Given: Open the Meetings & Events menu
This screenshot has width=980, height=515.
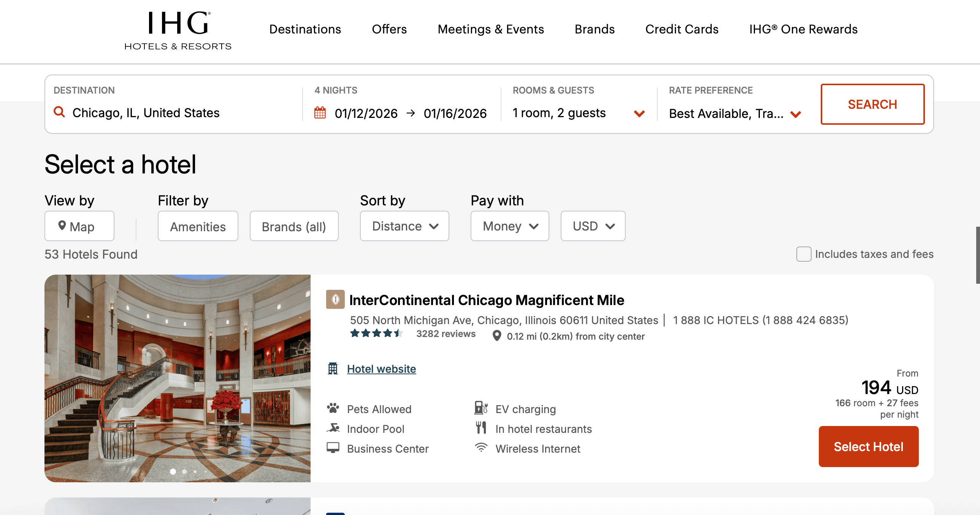Looking at the screenshot, I should click(490, 29).
